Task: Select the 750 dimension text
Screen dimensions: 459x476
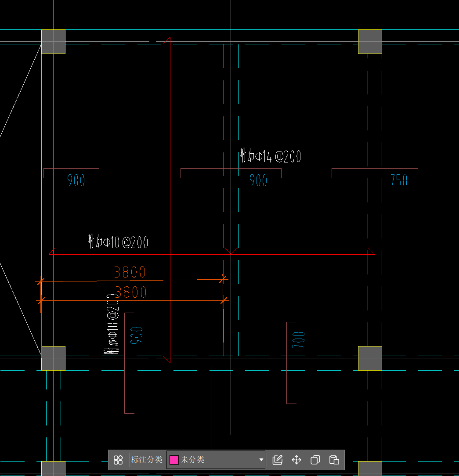Action: 399,180
